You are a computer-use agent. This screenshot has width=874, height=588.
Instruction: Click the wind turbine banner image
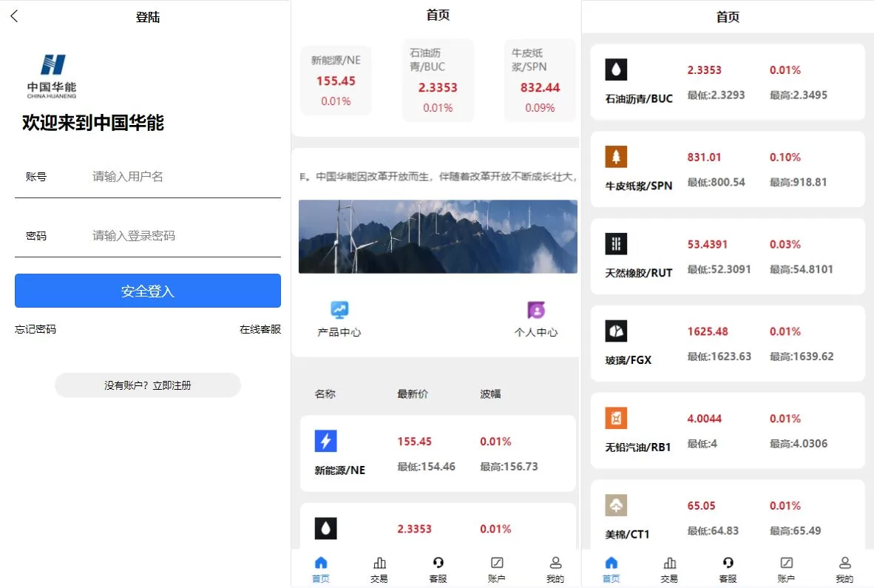pos(438,237)
